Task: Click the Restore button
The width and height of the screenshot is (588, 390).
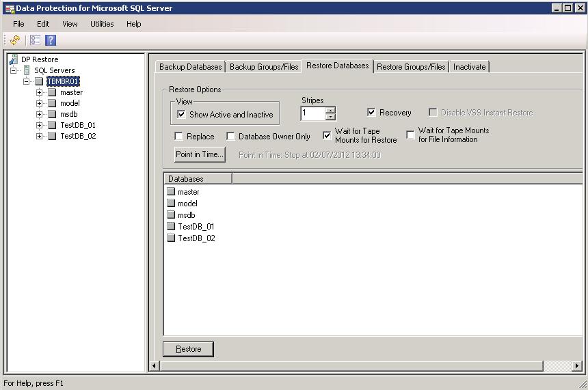Action: click(188, 349)
